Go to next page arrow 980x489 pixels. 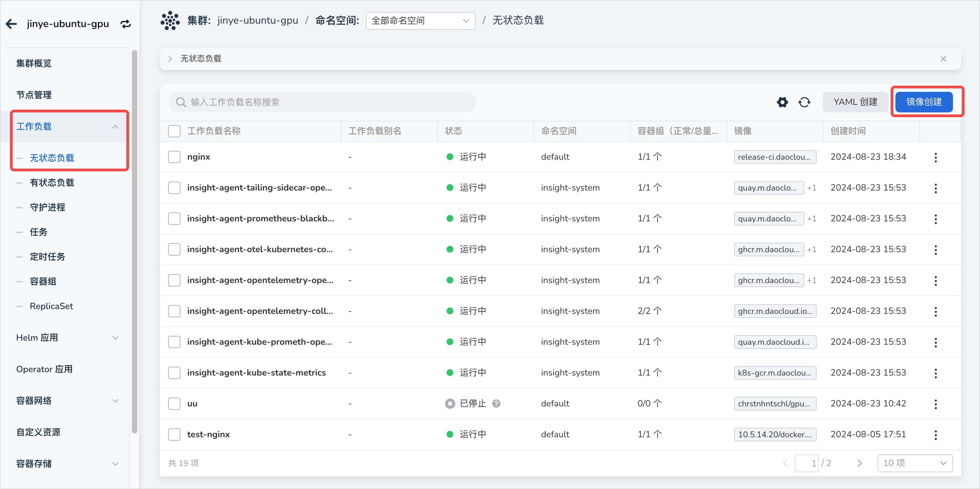coord(859,463)
